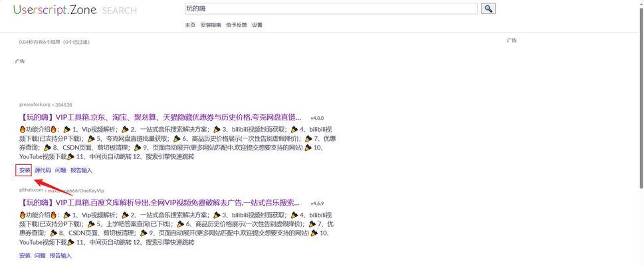Open 给予反馈 in the navigation
Image resolution: width=644 pixels, height=266 pixels.
(x=237, y=25)
